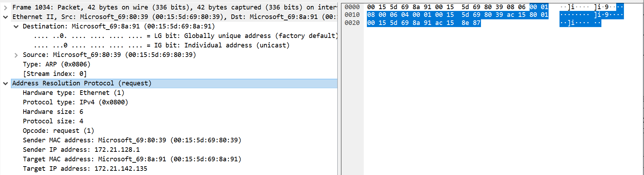
Task: Collapse the Ethernet II section
Action: tap(5, 17)
